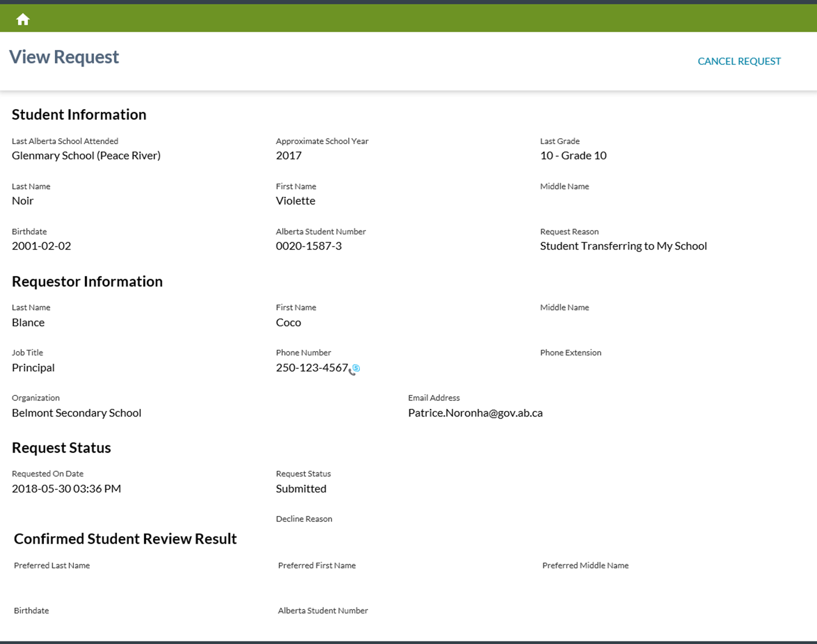Click the View Request page title
Viewport: 817px width, 644px height.
(63, 57)
